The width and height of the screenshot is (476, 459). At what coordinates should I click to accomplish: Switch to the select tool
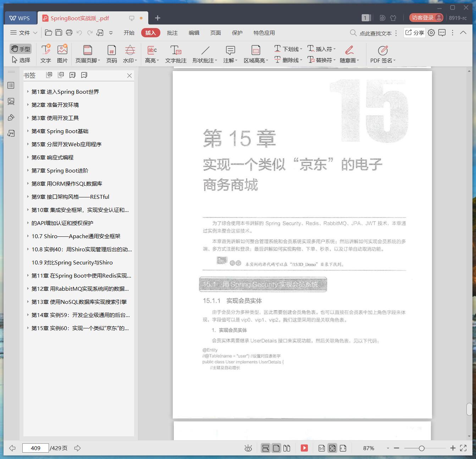click(21, 60)
